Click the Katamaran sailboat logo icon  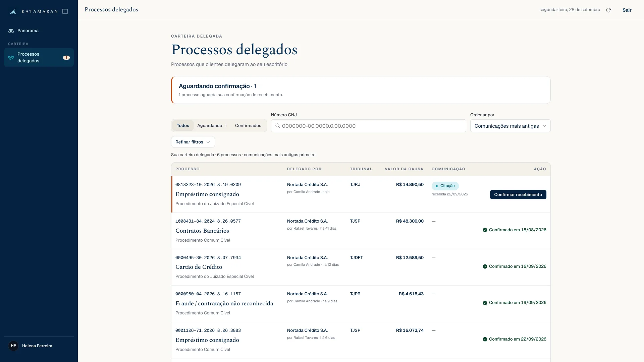tap(13, 12)
